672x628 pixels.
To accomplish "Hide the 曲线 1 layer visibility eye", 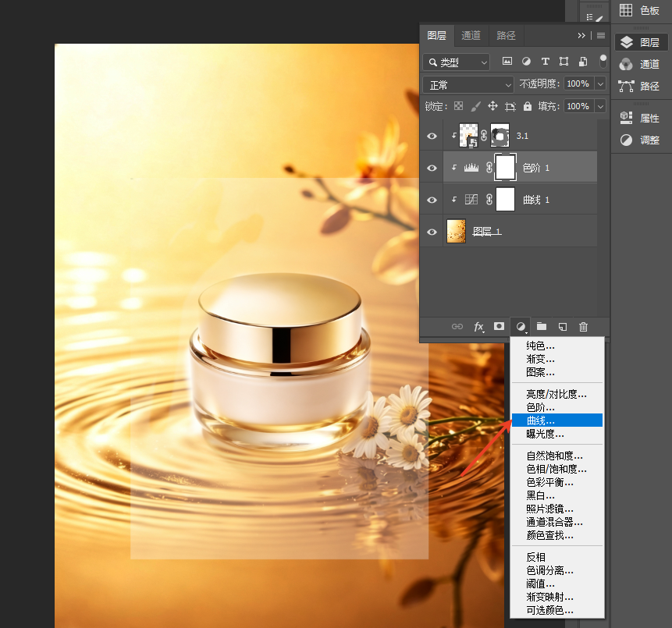I will pos(432,200).
